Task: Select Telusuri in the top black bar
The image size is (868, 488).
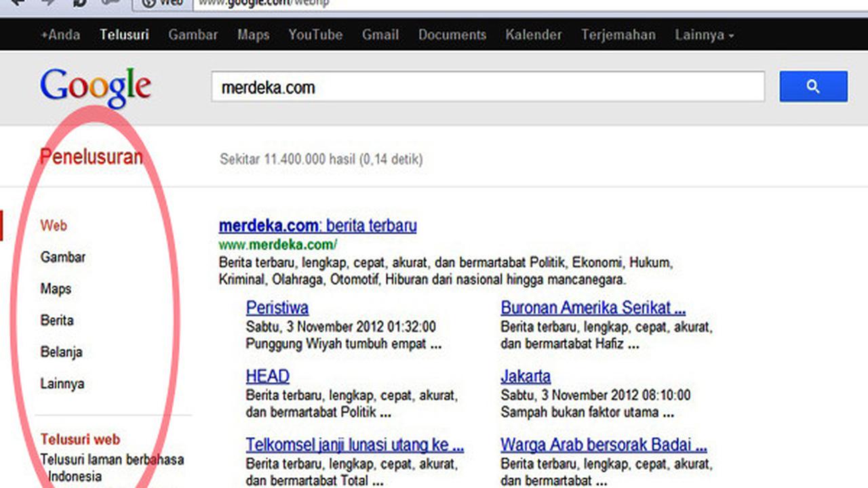Action: click(x=124, y=35)
